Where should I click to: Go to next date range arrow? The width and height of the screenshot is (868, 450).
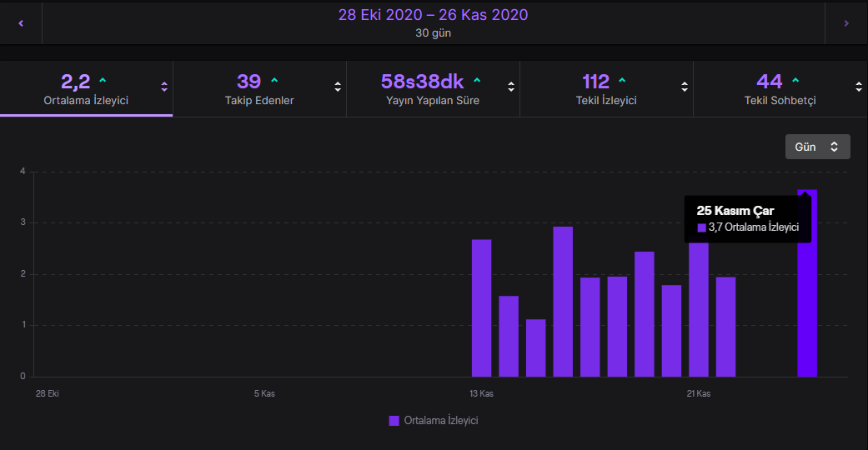click(845, 23)
